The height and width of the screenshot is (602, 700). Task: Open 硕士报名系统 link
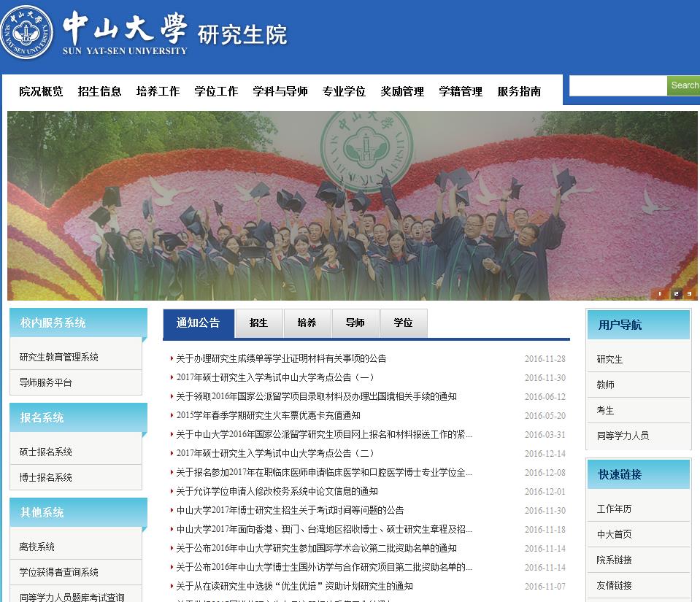45,452
